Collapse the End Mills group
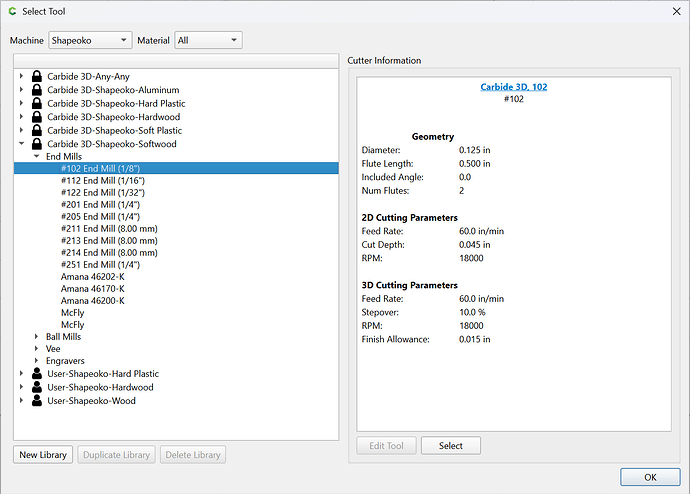The width and height of the screenshot is (690, 494). pyautogui.click(x=37, y=156)
